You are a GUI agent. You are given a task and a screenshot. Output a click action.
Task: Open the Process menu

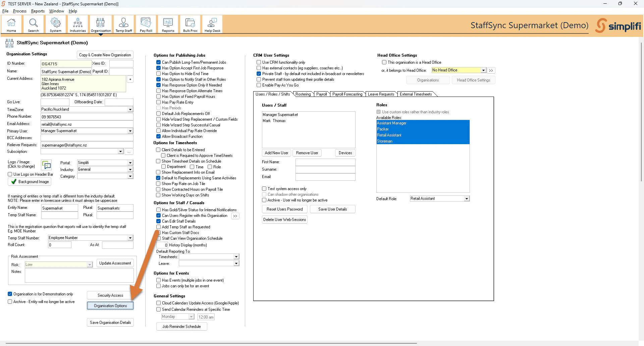coord(20,11)
